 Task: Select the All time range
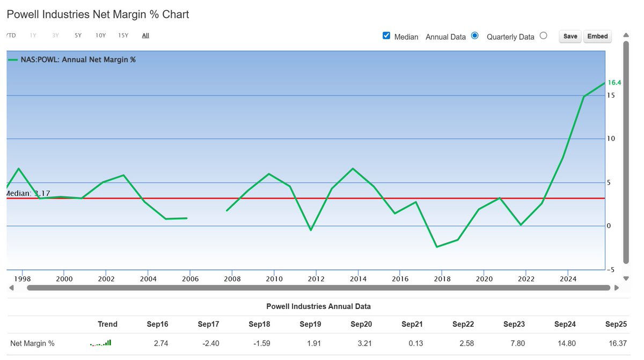[145, 35]
